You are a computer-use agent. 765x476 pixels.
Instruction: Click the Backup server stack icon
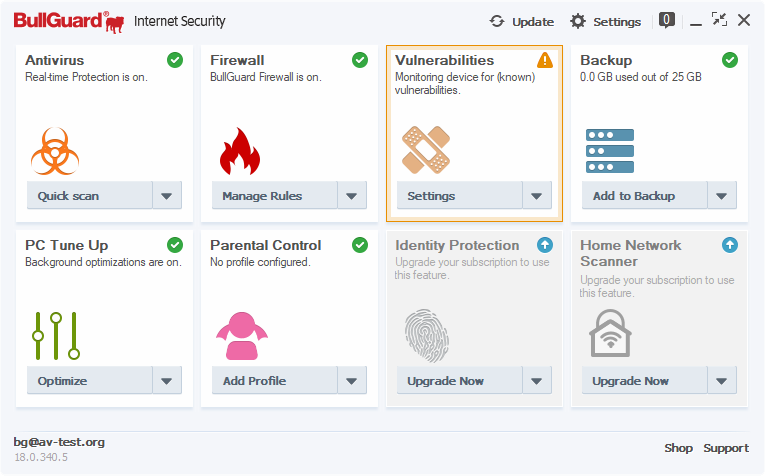tap(610, 151)
